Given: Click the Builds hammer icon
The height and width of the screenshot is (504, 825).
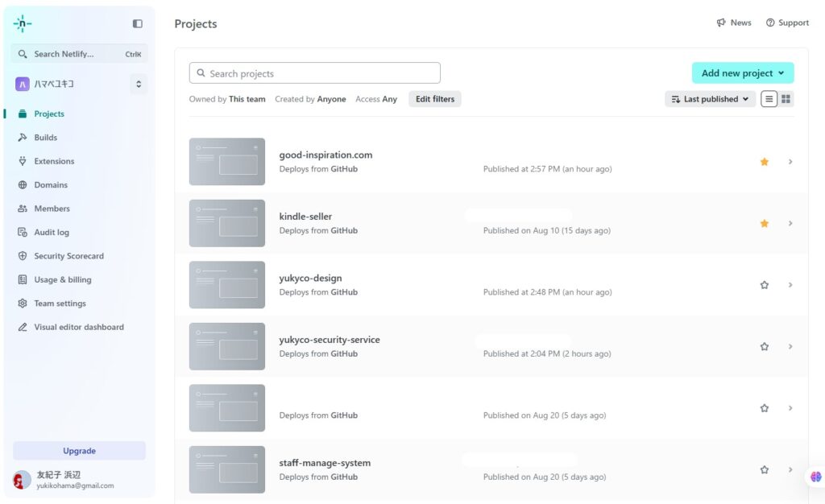Looking at the screenshot, I should point(22,138).
